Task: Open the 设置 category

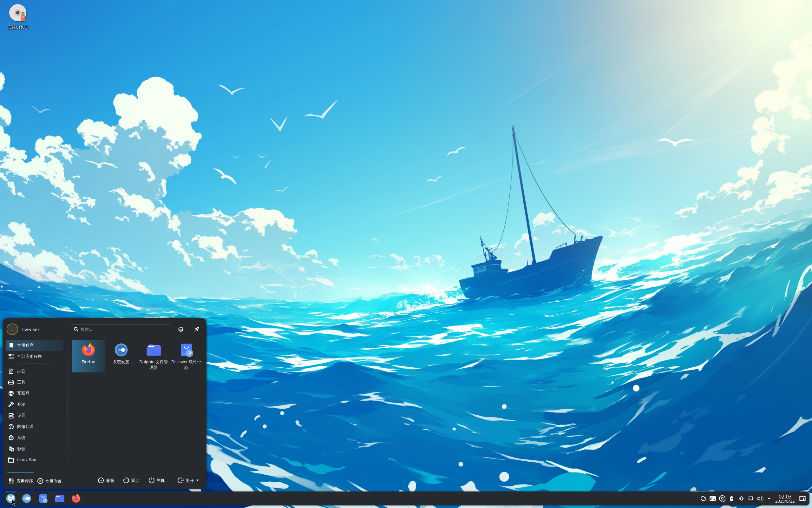Action: coord(35,415)
